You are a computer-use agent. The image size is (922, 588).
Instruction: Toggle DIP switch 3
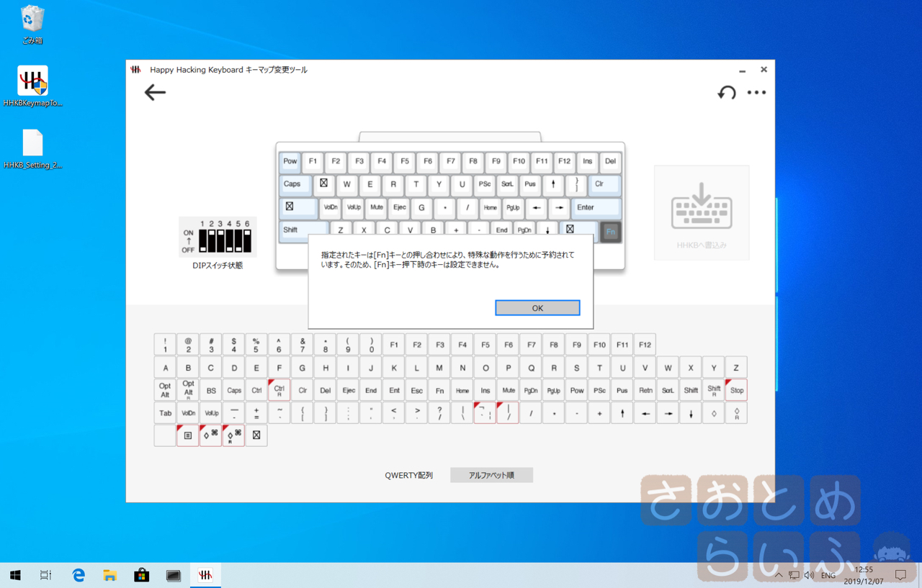[220, 241]
